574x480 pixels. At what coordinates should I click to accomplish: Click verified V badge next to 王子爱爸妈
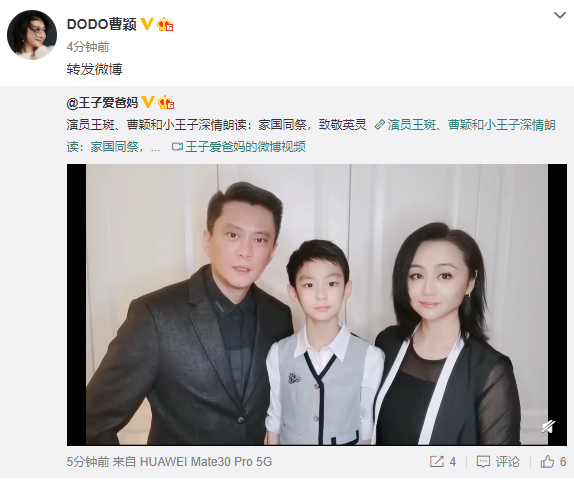point(148,102)
